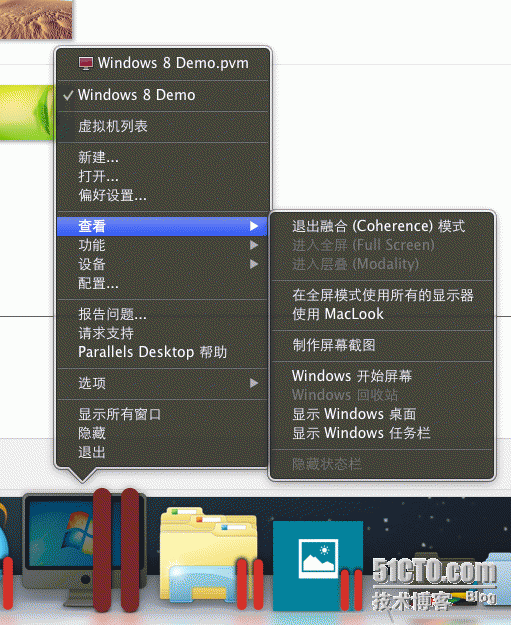This screenshot has width=511, height=625.
Task: Choose 退出融合 (Coherence) 模式
Action: click(382, 226)
